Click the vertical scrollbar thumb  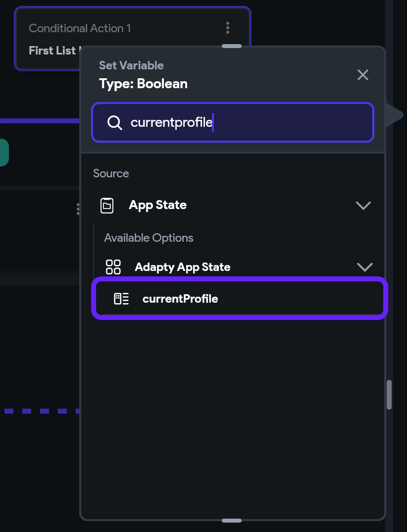coord(389,394)
